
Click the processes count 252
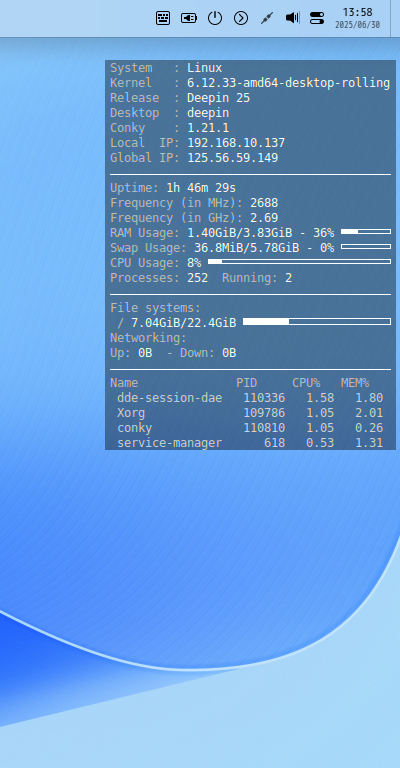(198, 278)
